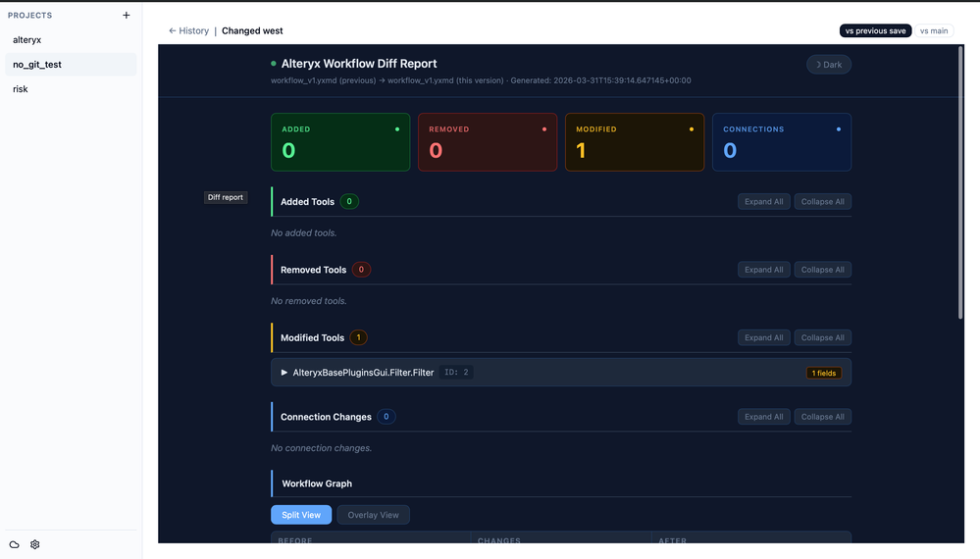Expand the Filter tool disclosure triangle

coord(284,373)
